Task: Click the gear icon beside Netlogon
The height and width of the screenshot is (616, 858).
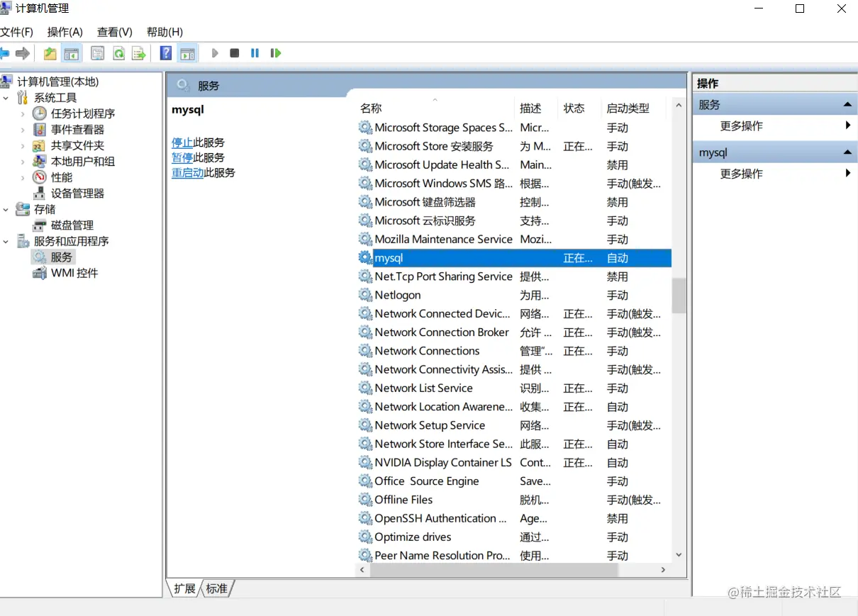Action: [x=365, y=295]
